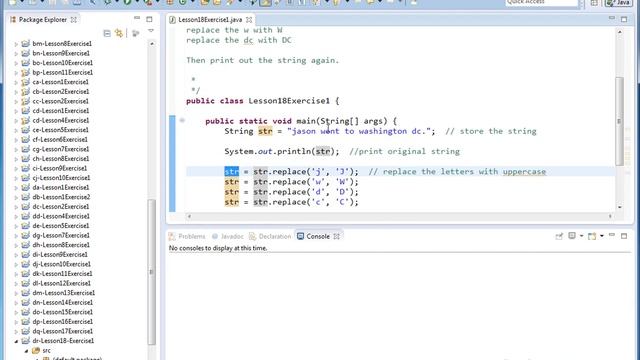Expand the dl-Lesson12Exercise1 project
The image size is (640, 360).
pyautogui.click(x=16, y=283)
